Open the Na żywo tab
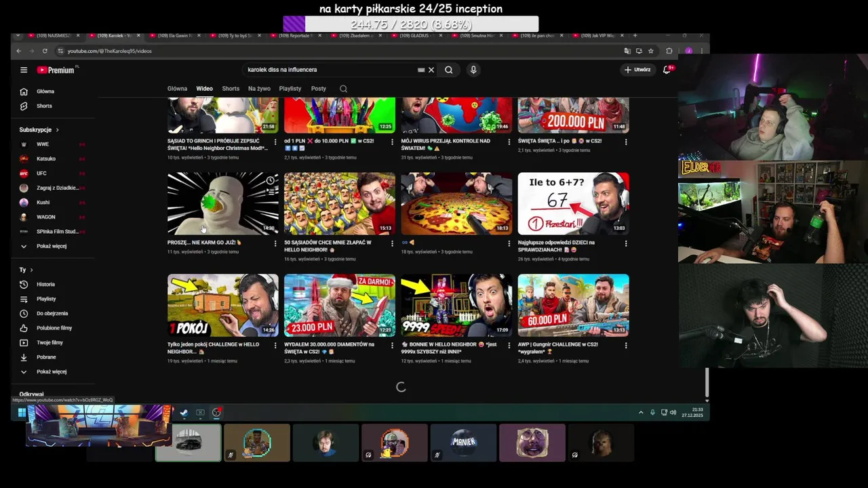Image resolution: width=868 pixels, height=488 pixels. point(259,89)
